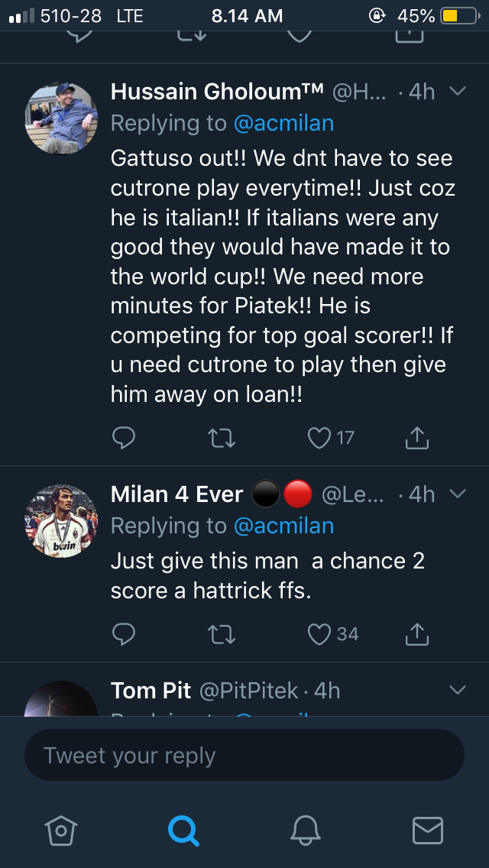The width and height of the screenshot is (489, 868).
Task: Open options chevron on Hussain Gholoum's tweet
Action: [x=458, y=92]
